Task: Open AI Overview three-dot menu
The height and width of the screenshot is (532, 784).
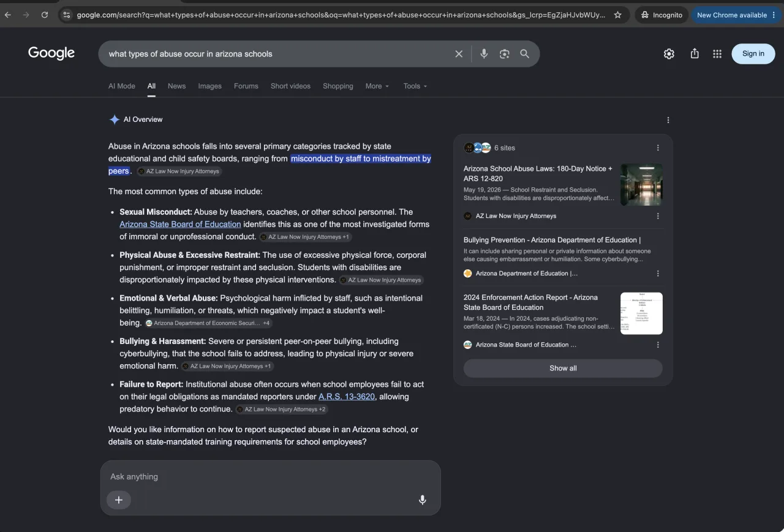Action: [x=668, y=120]
